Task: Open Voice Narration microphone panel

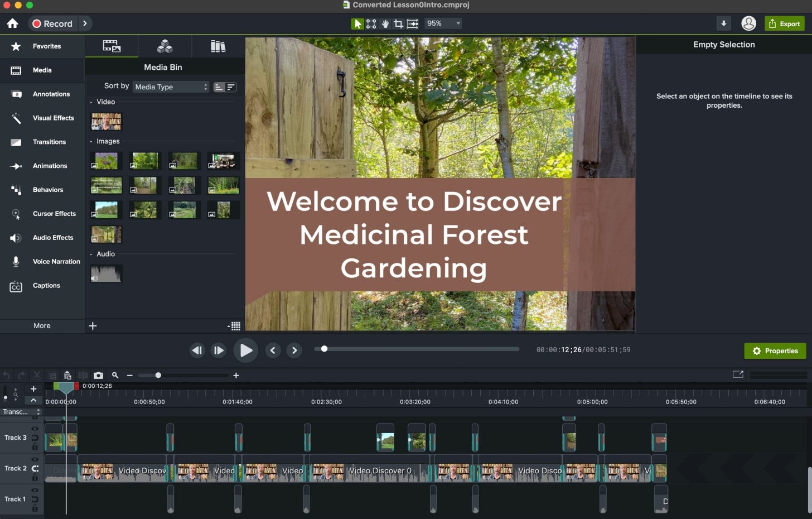Action: point(42,261)
